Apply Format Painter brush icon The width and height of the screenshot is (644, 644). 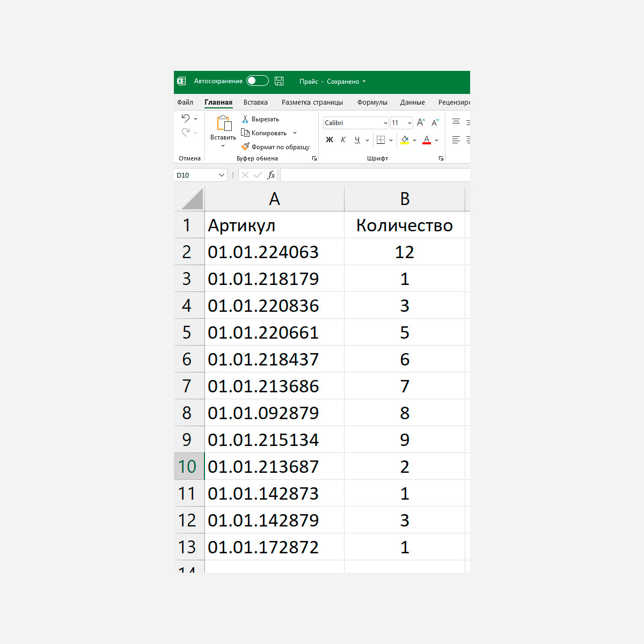pyautogui.click(x=245, y=147)
